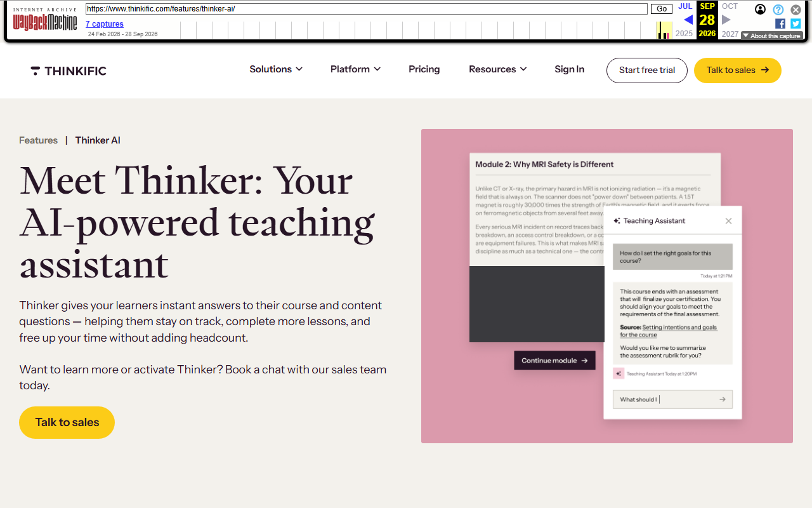Send the Teaching Assistant message arrow
This screenshot has height=508, width=812.
tap(722, 399)
